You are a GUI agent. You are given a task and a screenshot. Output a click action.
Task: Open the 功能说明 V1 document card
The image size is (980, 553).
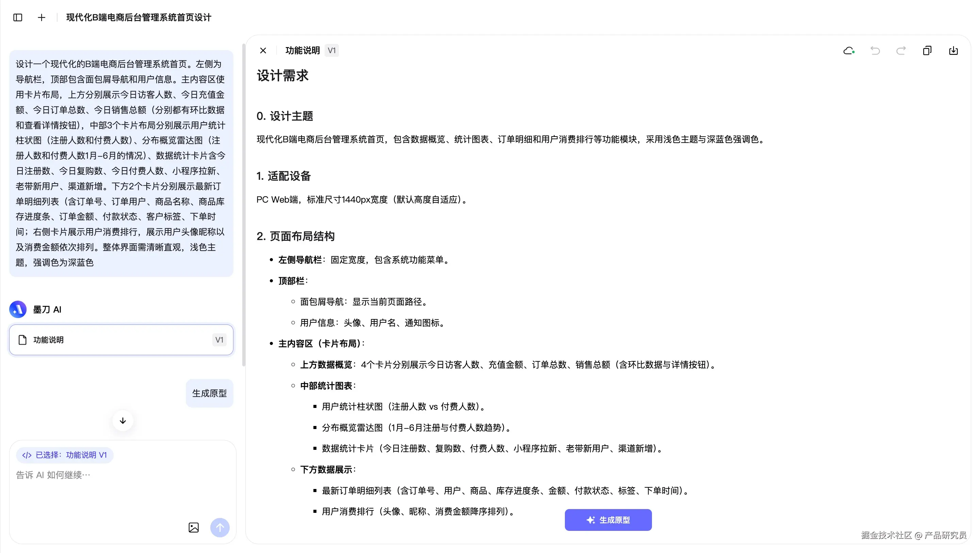click(121, 340)
